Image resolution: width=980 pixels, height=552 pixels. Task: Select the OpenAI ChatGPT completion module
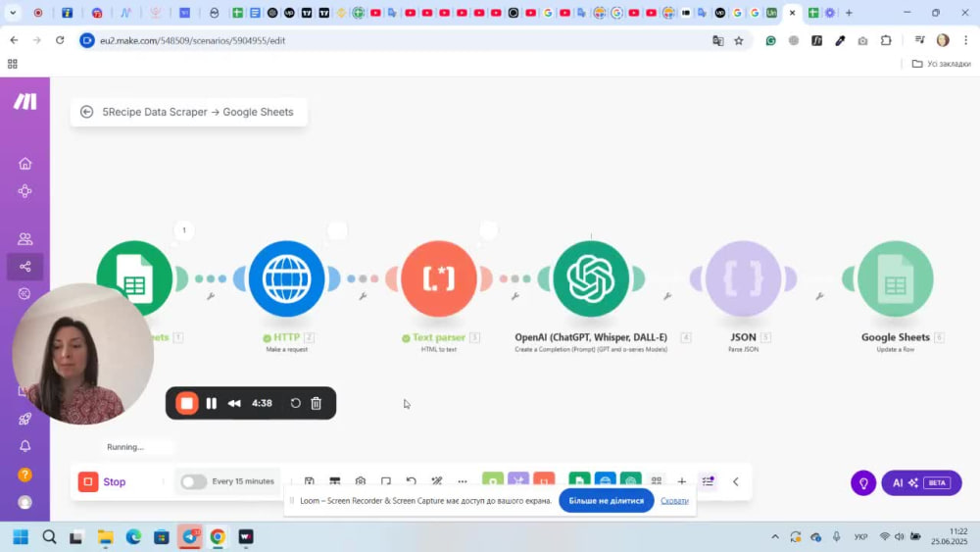[x=591, y=278]
